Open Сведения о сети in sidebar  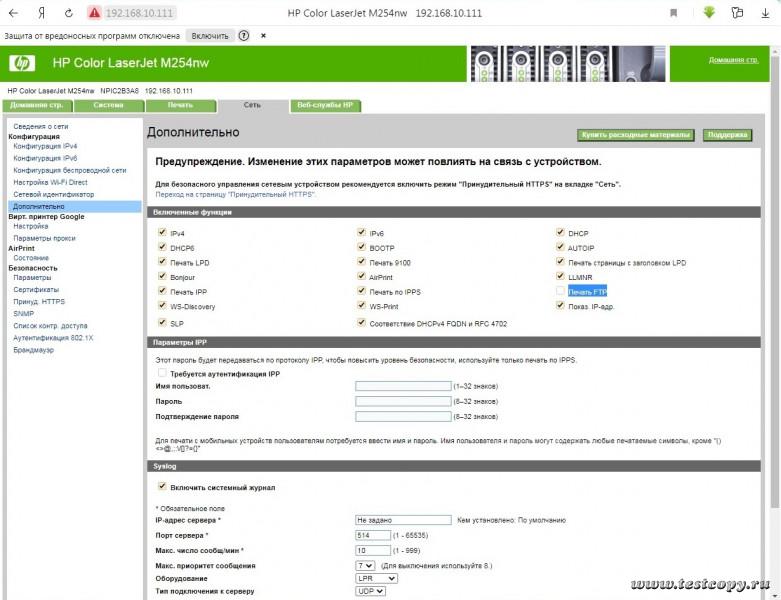click(41, 126)
